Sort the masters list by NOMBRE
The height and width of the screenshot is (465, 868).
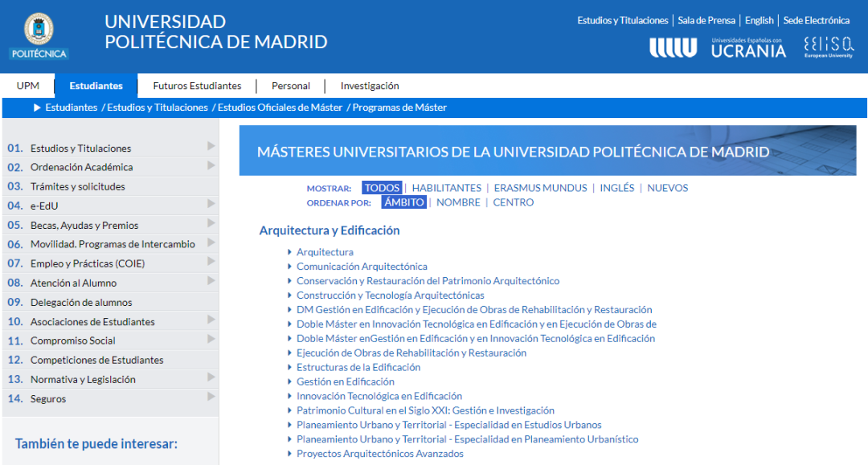(x=458, y=202)
